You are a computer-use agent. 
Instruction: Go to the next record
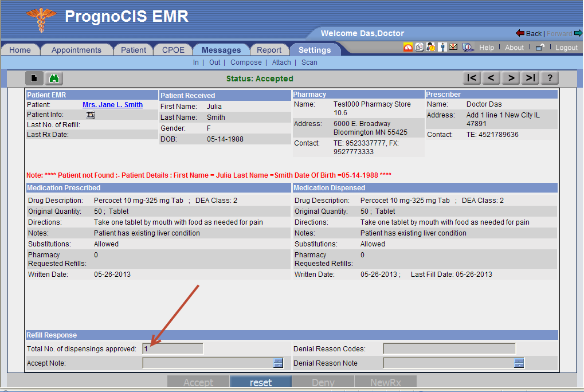click(x=511, y=78)
